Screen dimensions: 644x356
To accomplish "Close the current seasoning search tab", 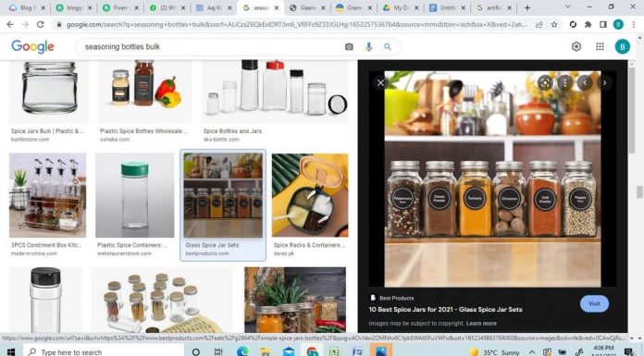I will click(x=277, y=7).
